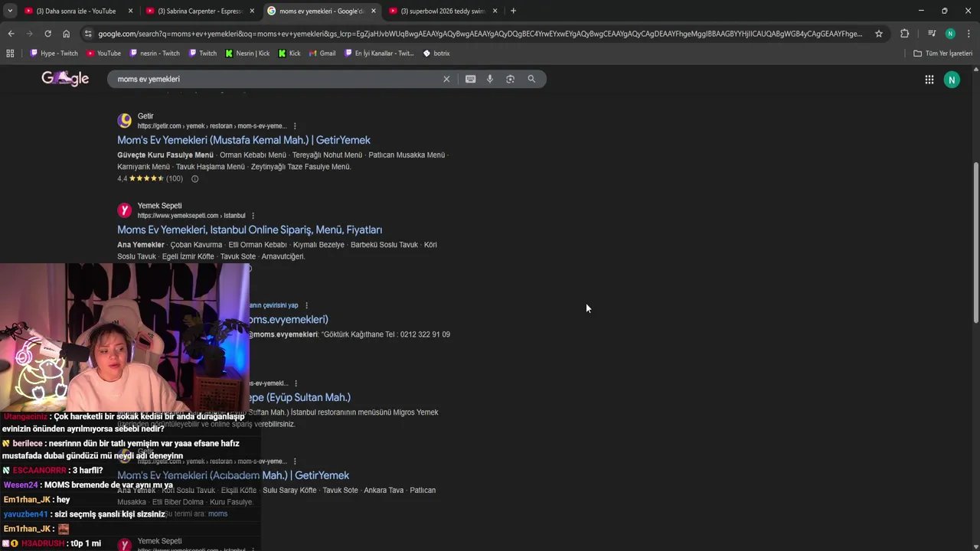Image resolution: width=980 pixels, height=551 pixels.
Task: Click the page vertical scrollbar thumb
Action: (x=975, y=242)
